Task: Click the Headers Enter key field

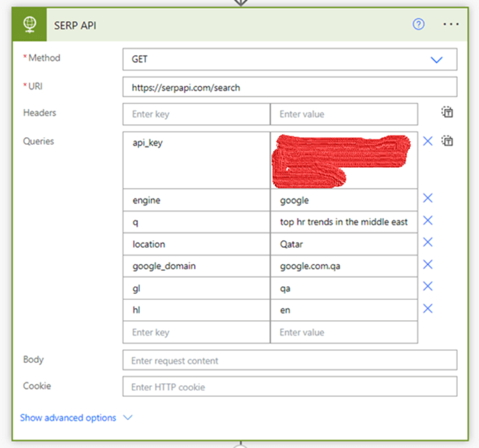Action: 196,114
